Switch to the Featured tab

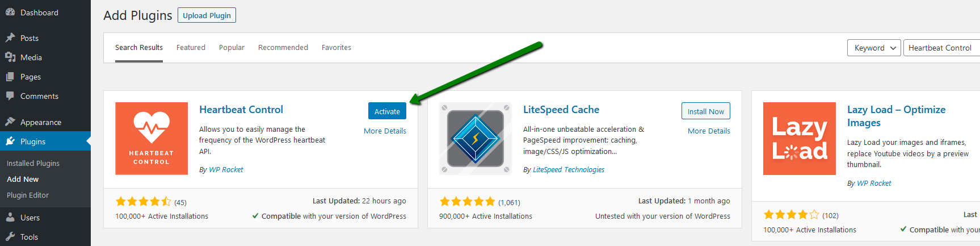click(191, 48)
